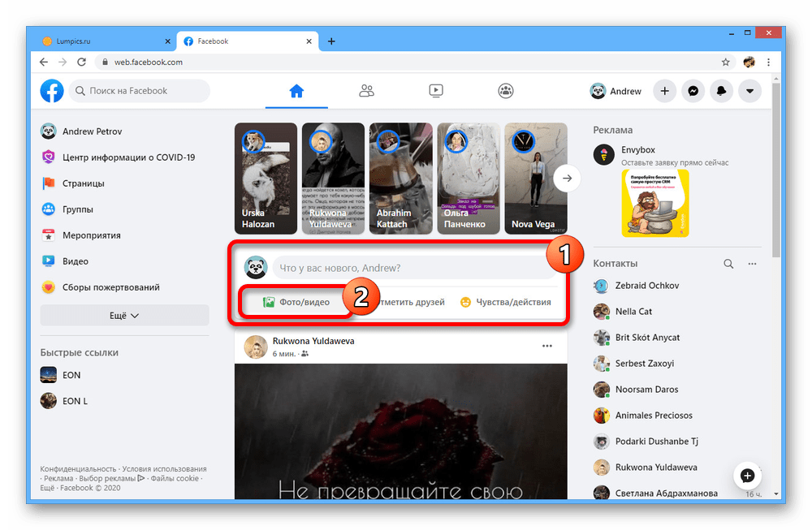
Task: Go to Home tab in Facebook
Action: [x=296, y=91]
